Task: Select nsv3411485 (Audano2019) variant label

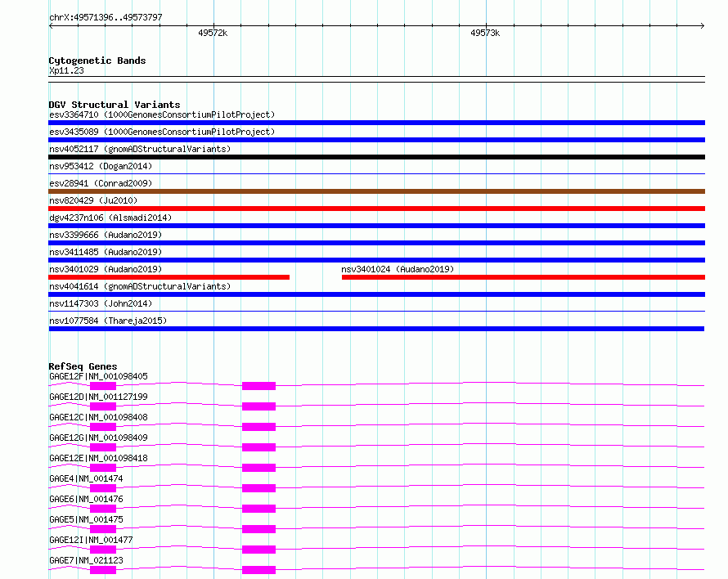Action: 106,252
